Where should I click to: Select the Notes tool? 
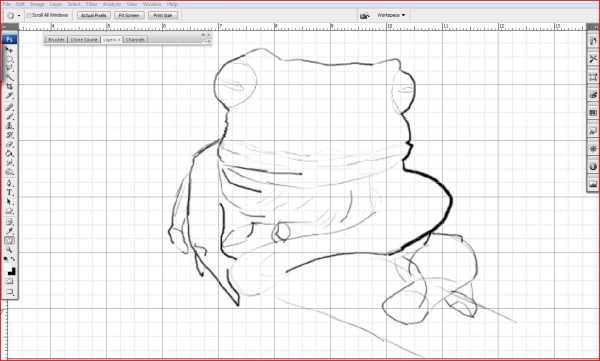click(x=9, y=222)
